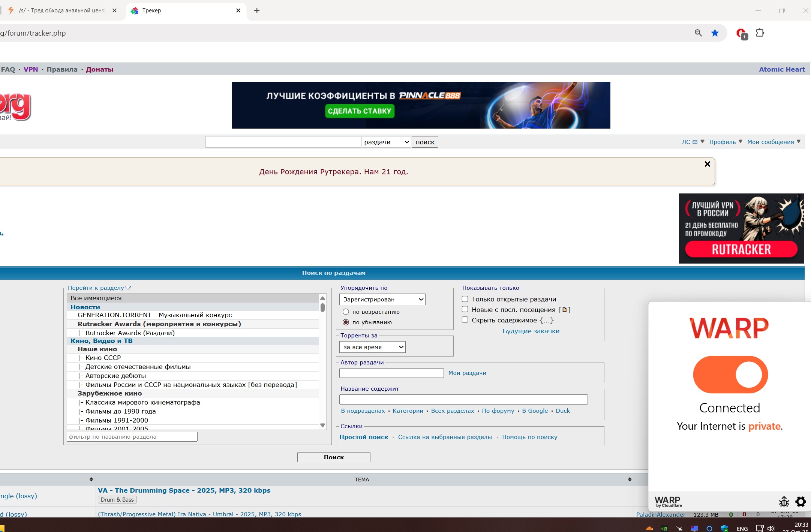Open 'раздачи' search scope dropdown
The width and height of the screenshot is (811, 532).
tap(386, 142)
